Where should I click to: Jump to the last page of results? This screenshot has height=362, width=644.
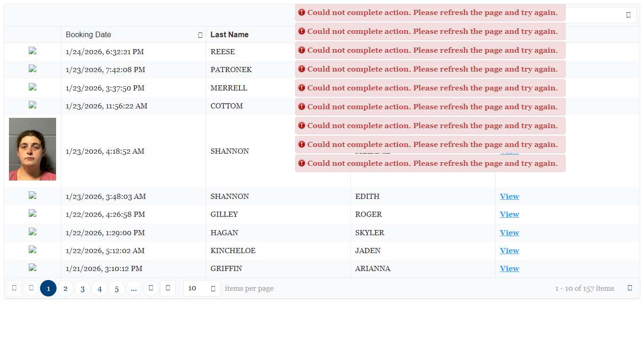point(168,288)
